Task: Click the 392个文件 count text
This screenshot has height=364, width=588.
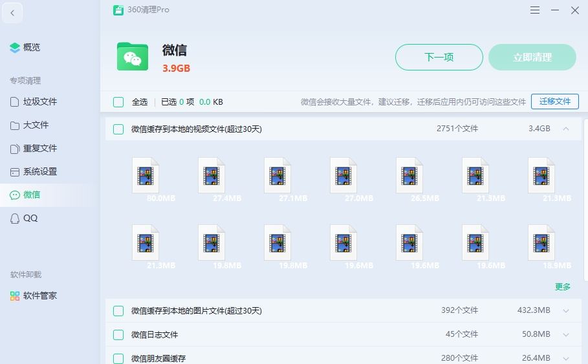Action: [x=459, y=310]
